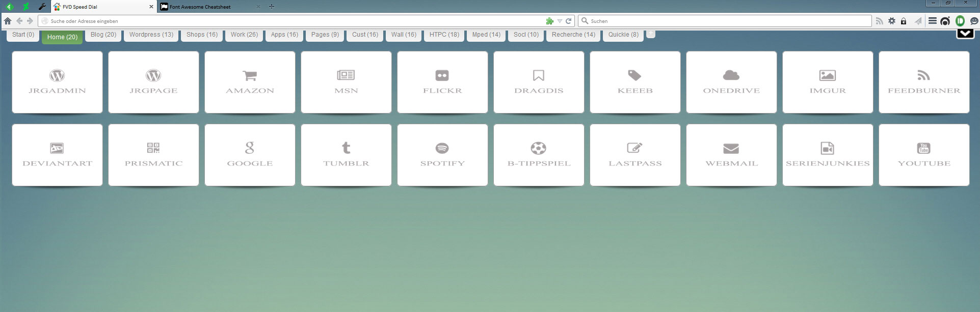
Task: Reload the current page
Action: [x=568, y=21]
